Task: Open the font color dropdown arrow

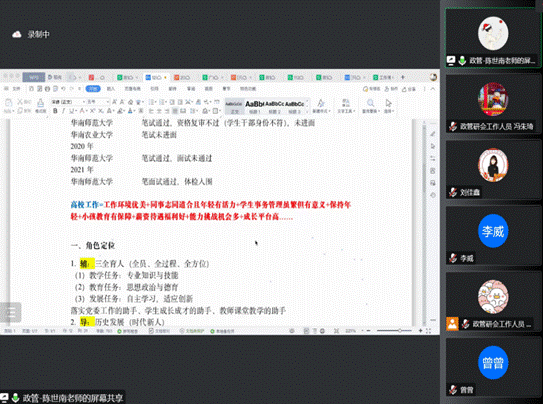Action: (134, 111)
